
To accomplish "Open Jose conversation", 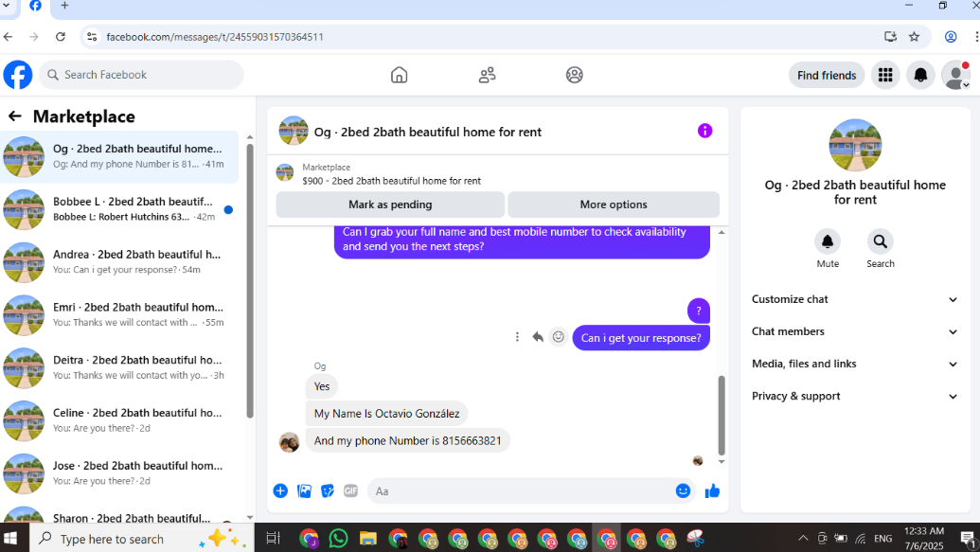I will pos(119,473).
